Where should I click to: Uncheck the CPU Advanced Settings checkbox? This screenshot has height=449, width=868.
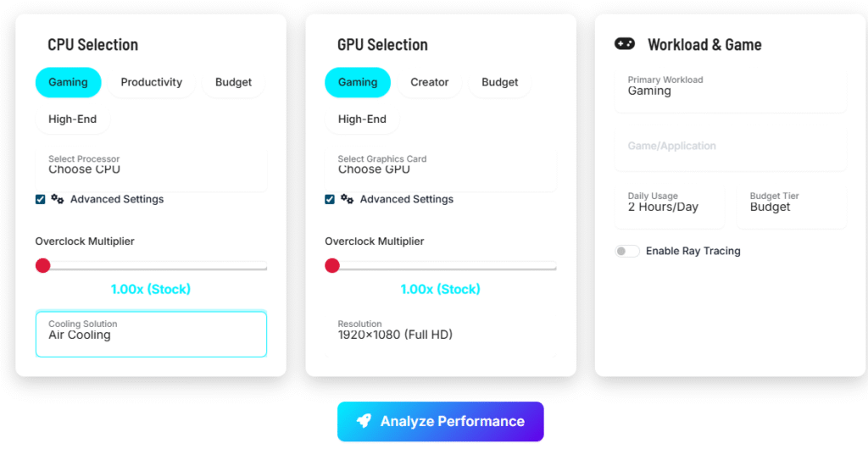coord(41,199)
